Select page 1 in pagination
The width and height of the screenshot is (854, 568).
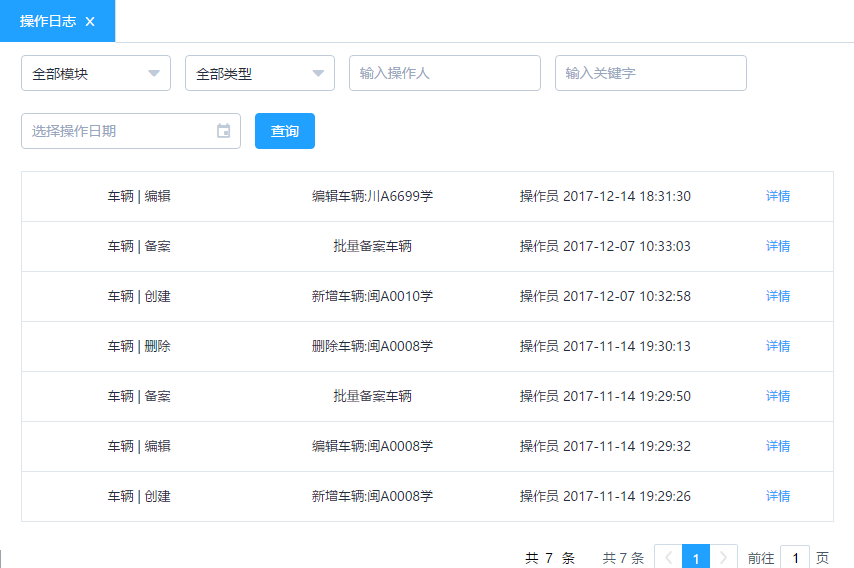696,558
